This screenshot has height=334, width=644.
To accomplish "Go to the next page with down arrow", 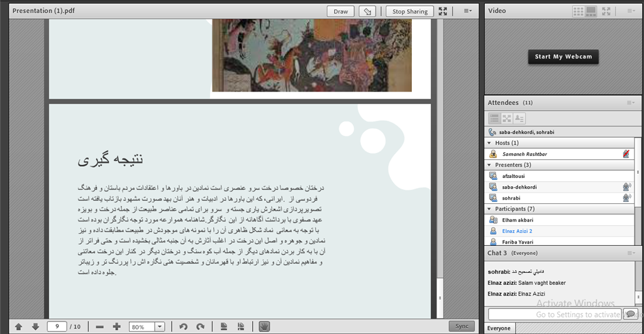I will point(35,326).
